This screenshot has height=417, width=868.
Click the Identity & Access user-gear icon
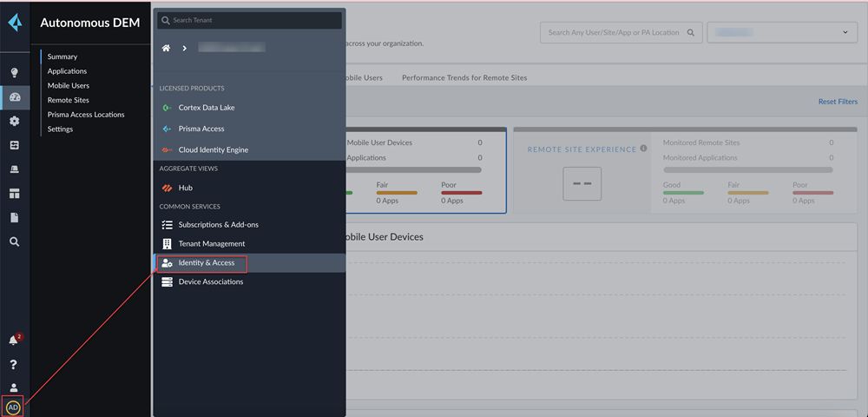pos(167,263)
